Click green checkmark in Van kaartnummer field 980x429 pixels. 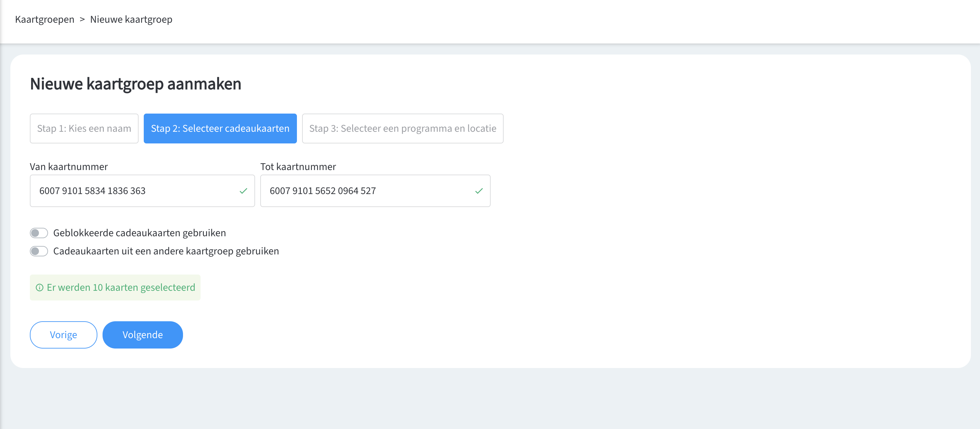pos(243,191)
